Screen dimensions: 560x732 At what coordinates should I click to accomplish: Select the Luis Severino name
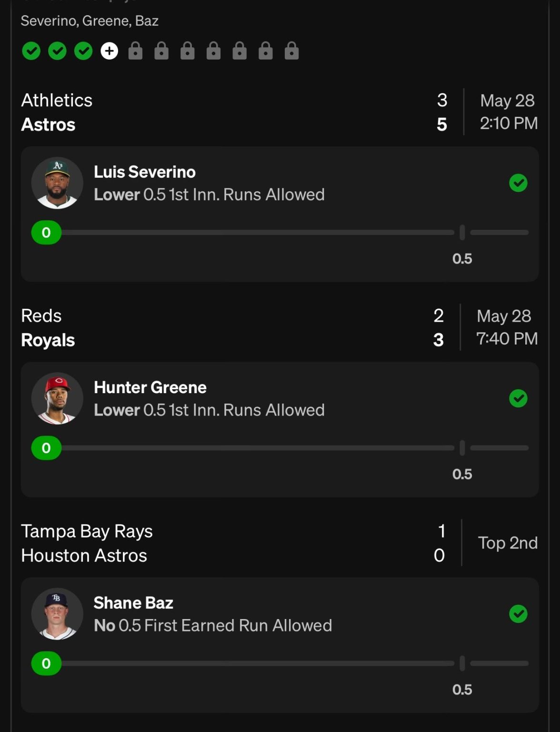point(145,172)
